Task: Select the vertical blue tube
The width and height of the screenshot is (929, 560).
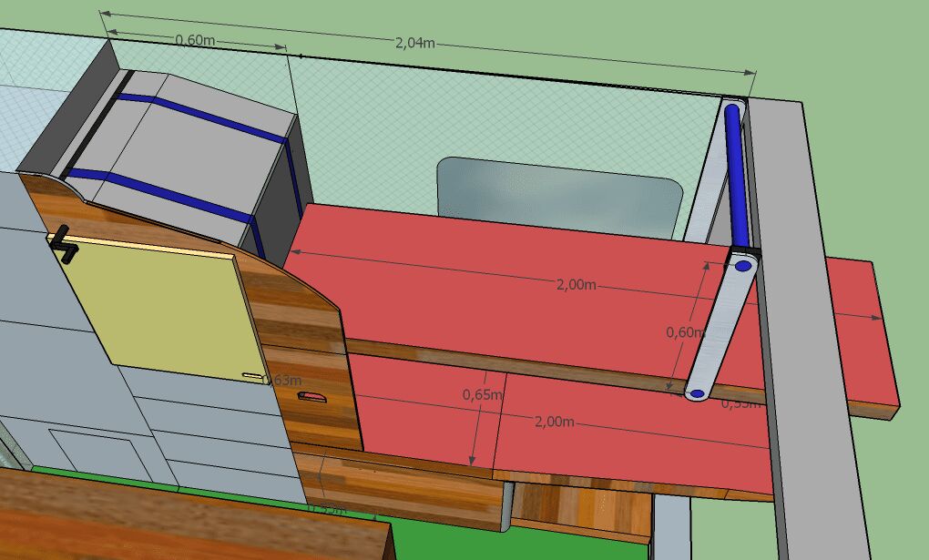Action: tap(736, 175)
